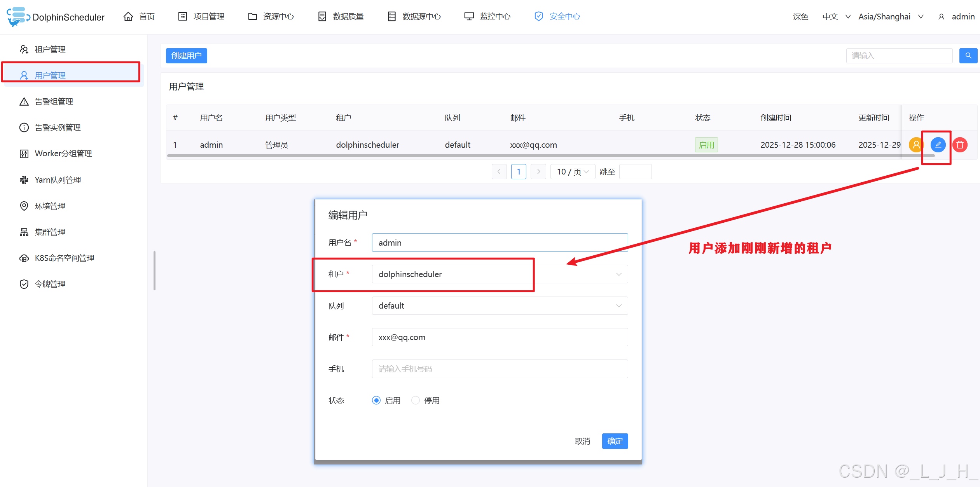Click the red delete trash icon
This screenshot has width=980, height=487.
pos(960,145)
